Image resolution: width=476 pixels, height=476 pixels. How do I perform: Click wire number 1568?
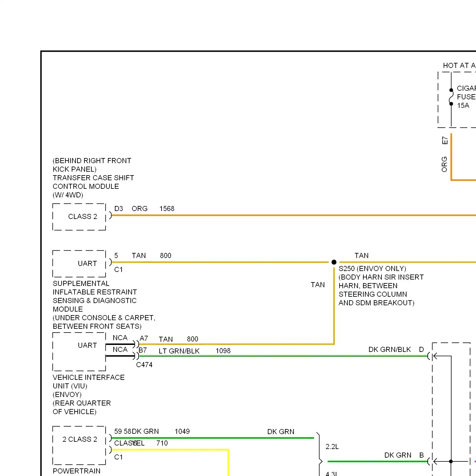coord(167,209)
